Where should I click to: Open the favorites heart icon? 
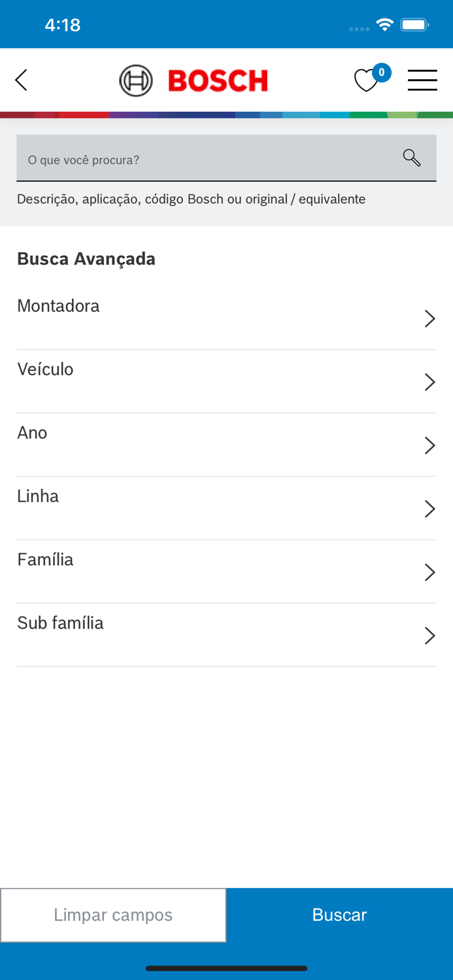pos(365,81)
